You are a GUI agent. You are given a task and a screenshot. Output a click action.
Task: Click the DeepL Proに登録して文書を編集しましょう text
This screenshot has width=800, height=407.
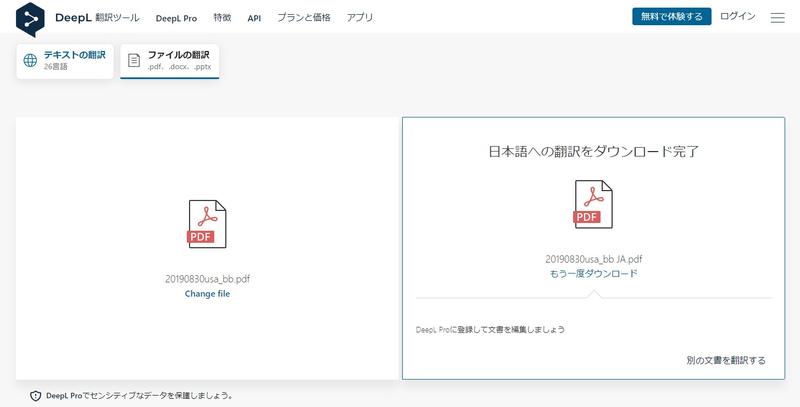(490, 329)
